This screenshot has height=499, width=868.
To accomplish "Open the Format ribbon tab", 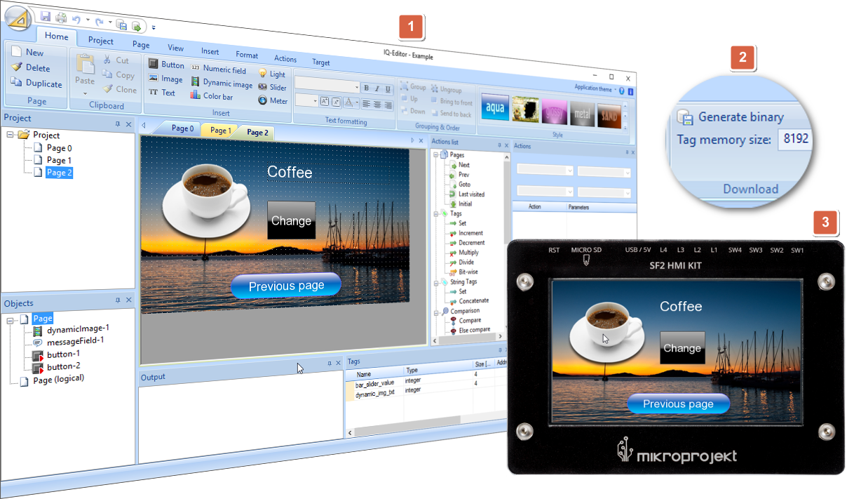I will (x=247, y=55).
